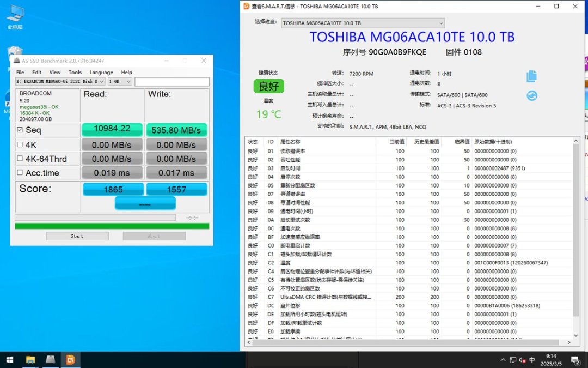Click the S.M.A.R.T. table vertical scrollbar
The image size is (588, 368).
click(x=576, y=231)
